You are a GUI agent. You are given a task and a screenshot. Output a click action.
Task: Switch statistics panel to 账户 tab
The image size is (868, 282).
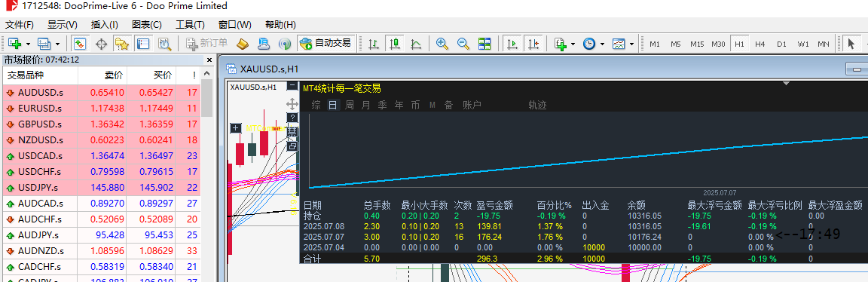[x=472, y=105]
